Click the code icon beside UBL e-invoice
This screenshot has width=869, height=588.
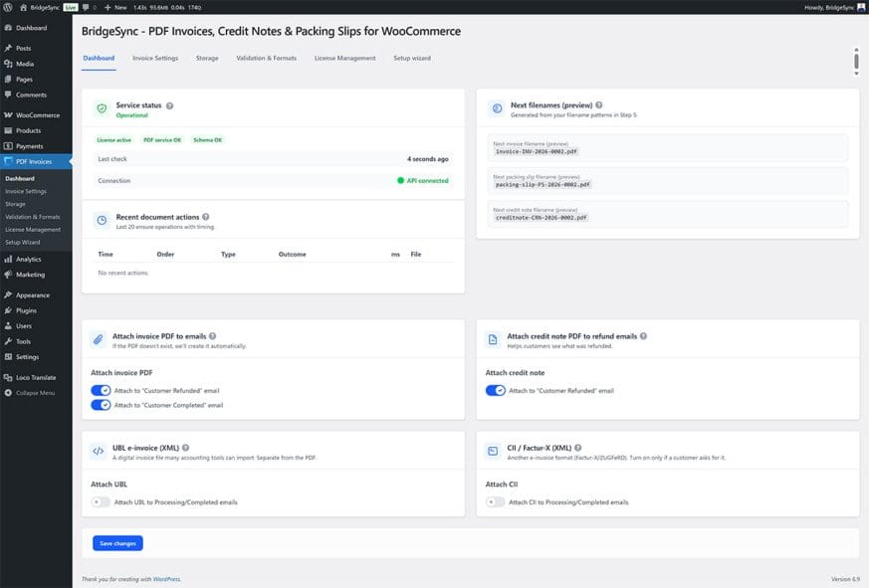(x=100, y=450)
